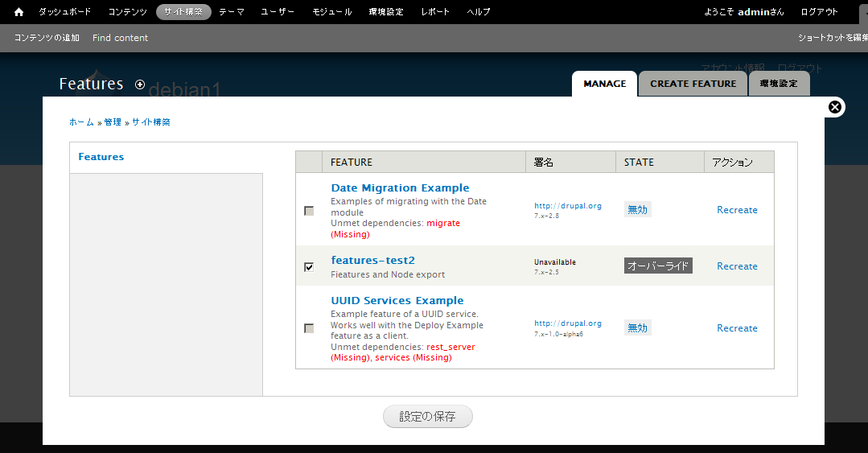
Task: Go to the home icon in admin toolbar
Action: coord(19,11)
